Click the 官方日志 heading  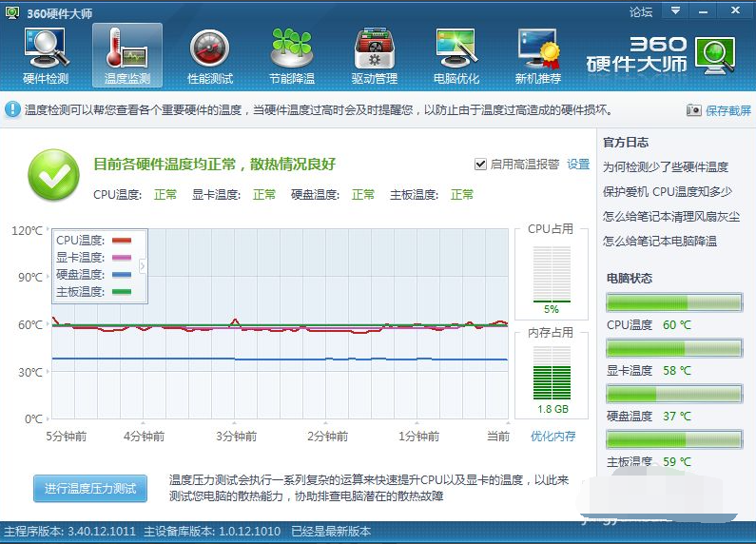[x=626, y=143]
